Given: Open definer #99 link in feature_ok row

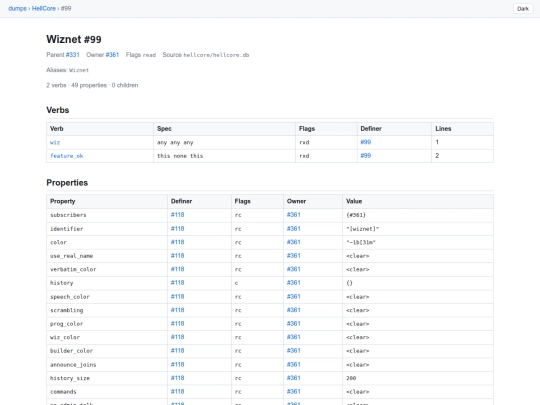Looking at the screenshot, I should click(x=366, y=156).
